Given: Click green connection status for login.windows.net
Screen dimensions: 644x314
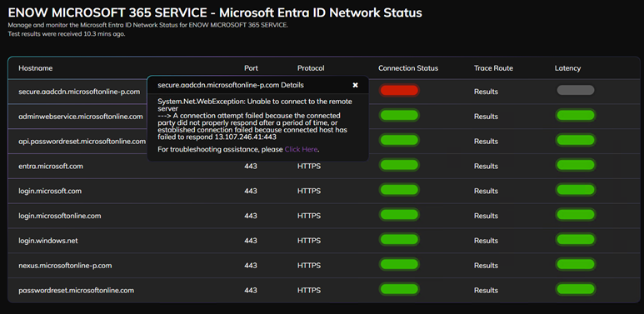Looking at the screenshot, I should 399,239.
